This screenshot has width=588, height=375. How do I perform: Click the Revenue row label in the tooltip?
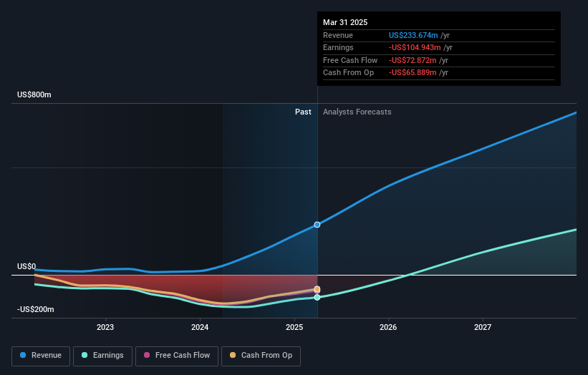338,35
